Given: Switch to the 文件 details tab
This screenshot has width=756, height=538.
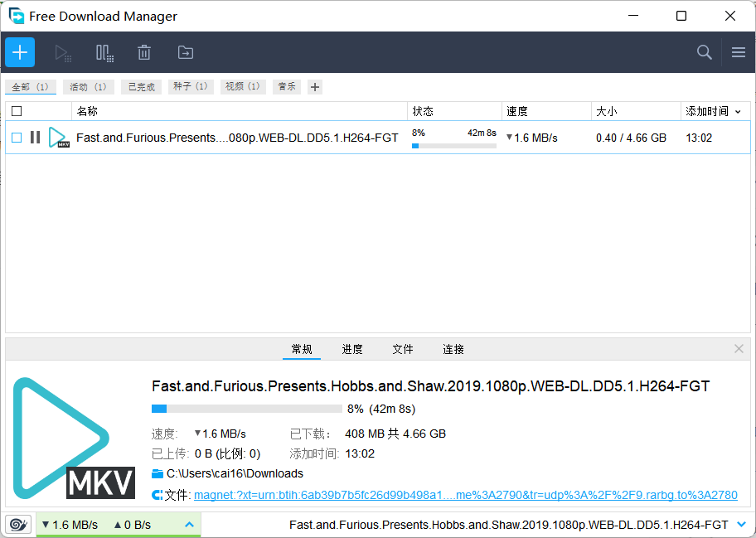Looking at the screenshot, I should pyautogui.click(x=403, y=349).
